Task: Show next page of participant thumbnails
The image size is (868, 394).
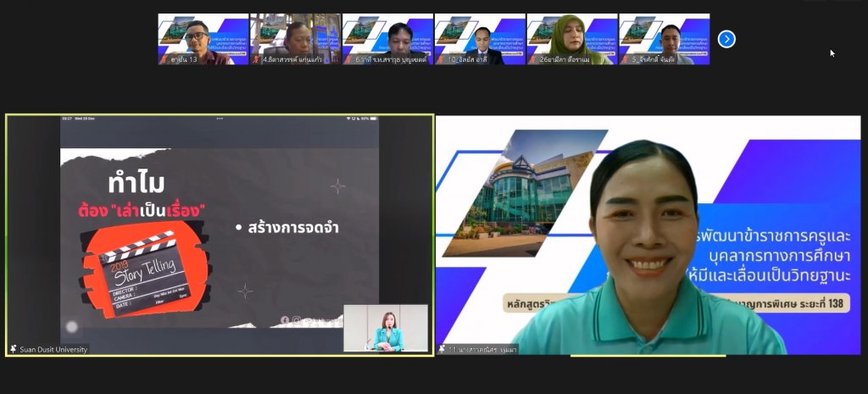Action: click(726, 39)
